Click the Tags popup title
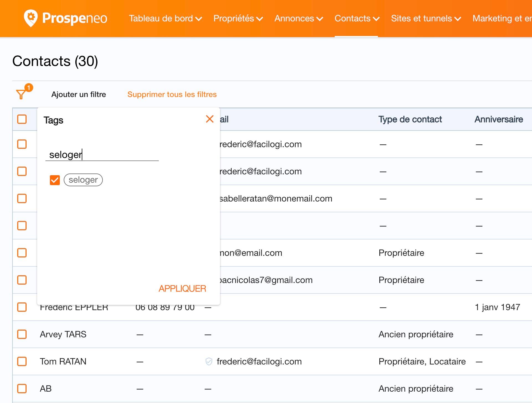Screen dimensions: 532x403 [x=53, y=120]
